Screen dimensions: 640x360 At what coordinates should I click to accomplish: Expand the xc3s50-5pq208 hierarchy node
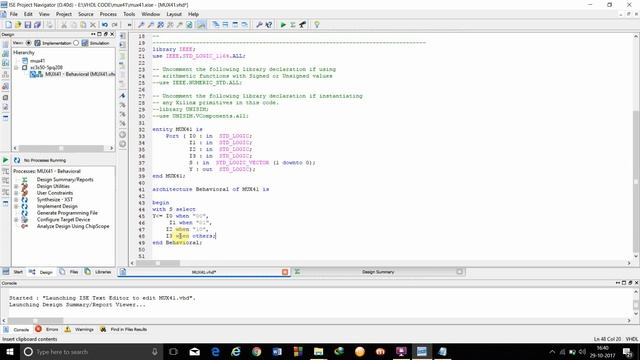tap(16, 67)
